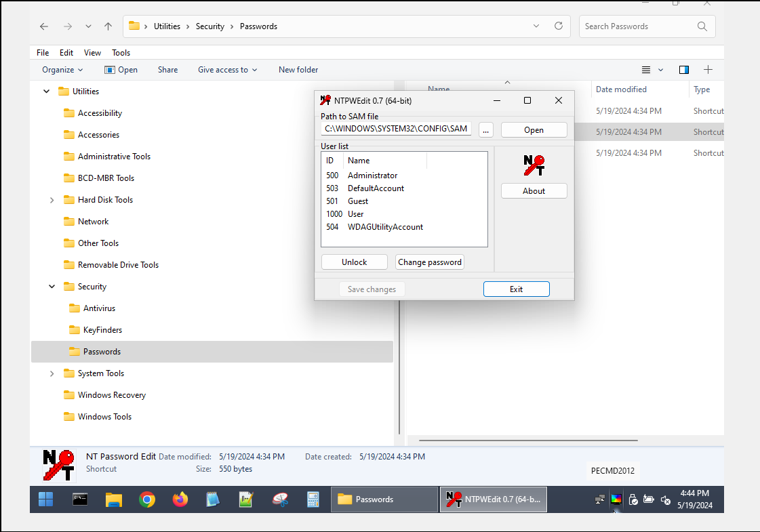The height and width of the screenshot is (532, 760).
Task: Open the File menu
Action: (43, 53)
